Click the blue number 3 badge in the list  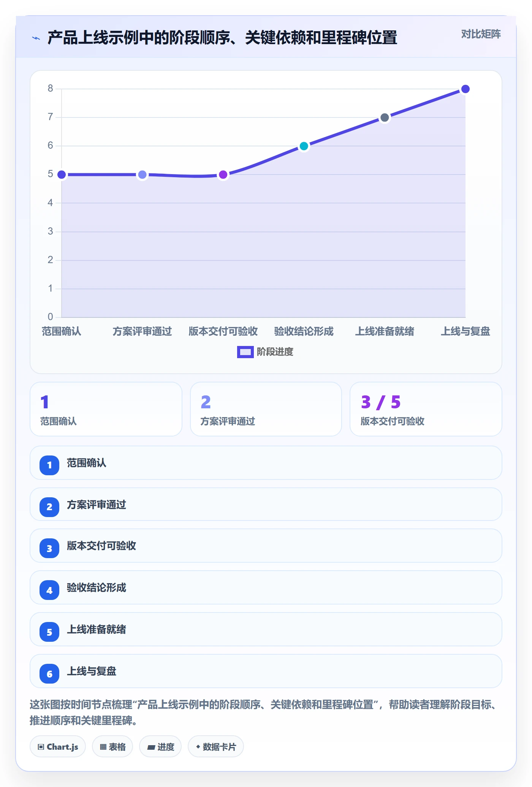[x=49, y=549]
